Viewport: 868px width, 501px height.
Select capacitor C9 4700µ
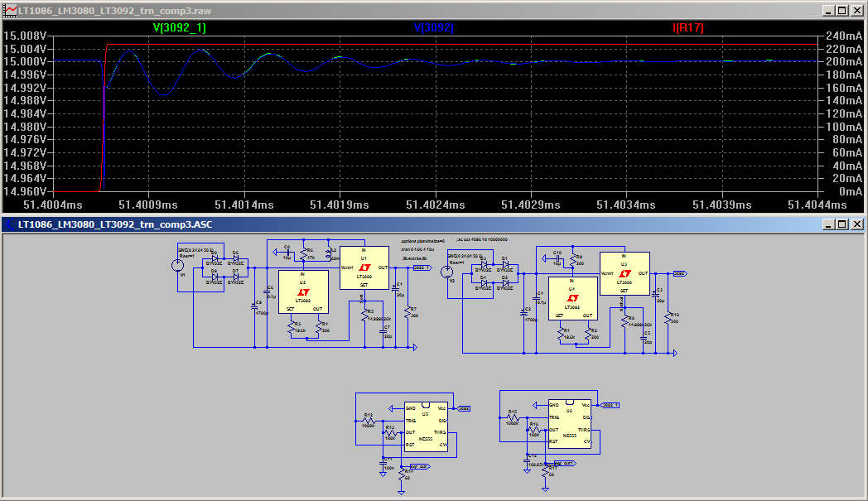click(x=254, y=308)
